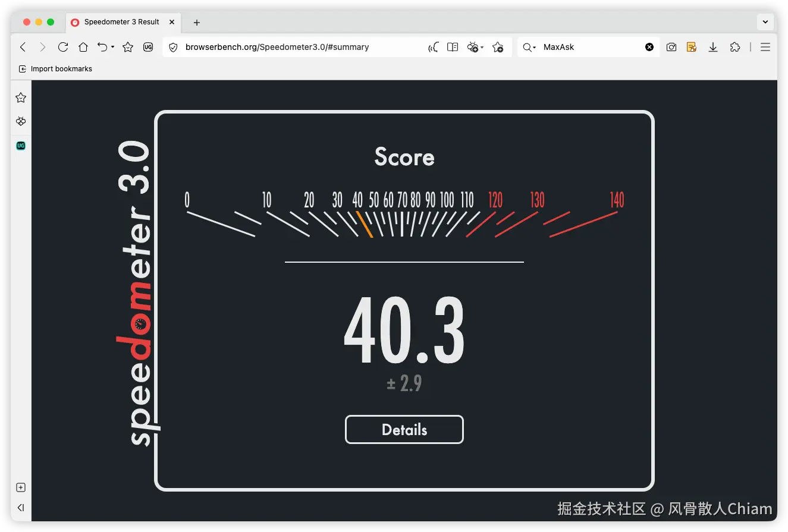The width and height of the screenshot is (788, 532).
Task: Open reader view book icon
Action: (x=453, y=47)
